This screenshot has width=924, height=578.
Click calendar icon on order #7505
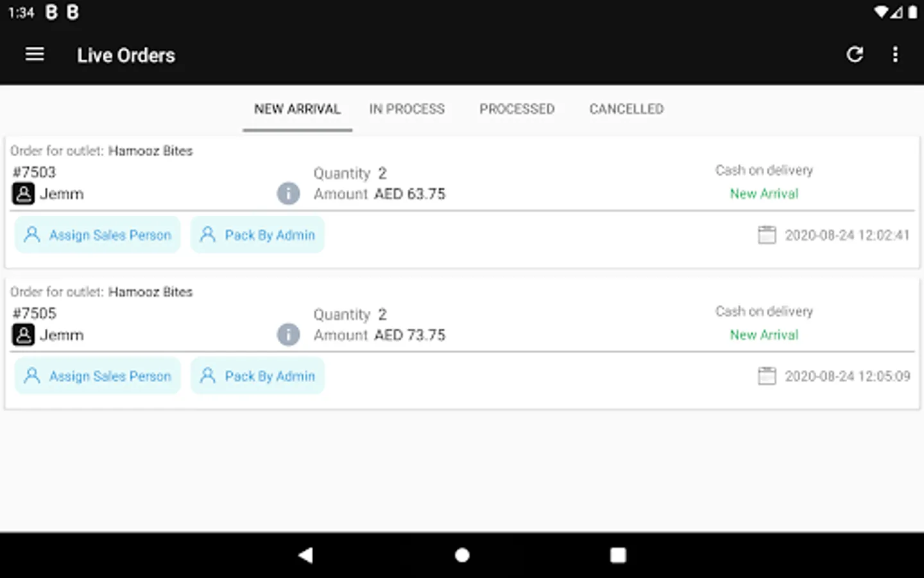(767, 376)
